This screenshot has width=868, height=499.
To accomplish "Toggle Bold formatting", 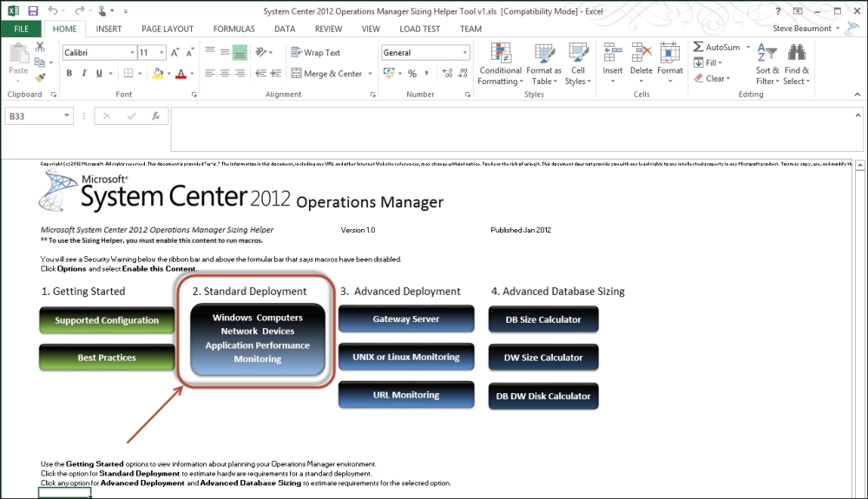I will tap(69, 73).
